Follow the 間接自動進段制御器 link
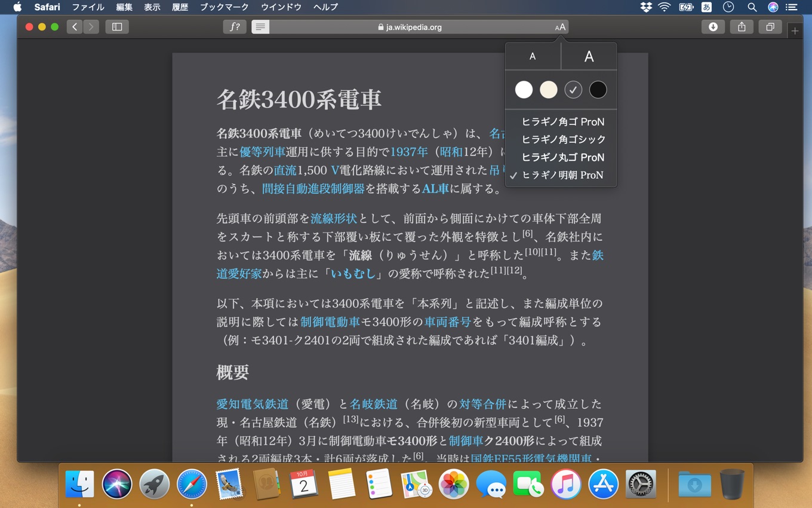 pyautogui.click(x=313, y=189)
